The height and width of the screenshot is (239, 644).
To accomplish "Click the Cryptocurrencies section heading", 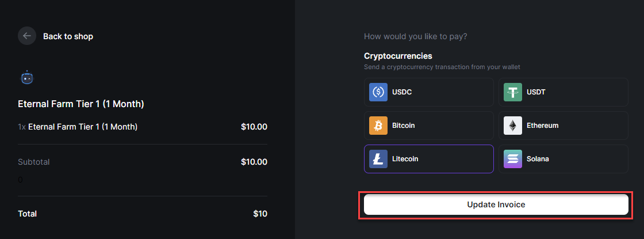I will pos(398,55).
